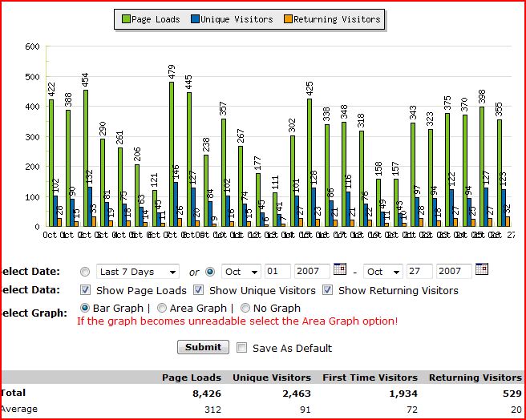
Task: Click the blue Unique Visitors legend swatch
Action: 195,19
